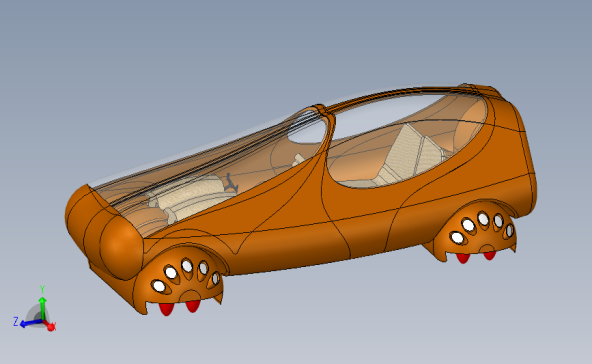Click the red X axis ball on triad
592x364 pixels.
pos(51,327)
